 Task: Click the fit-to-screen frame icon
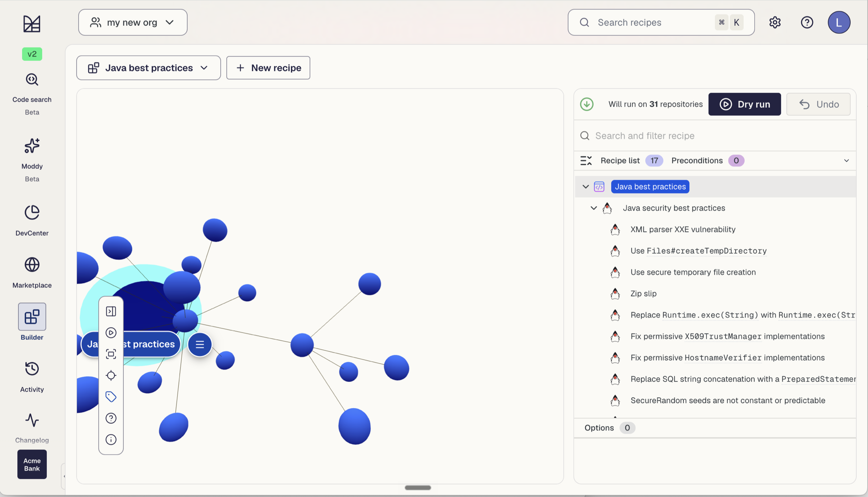tap(111, 354)
